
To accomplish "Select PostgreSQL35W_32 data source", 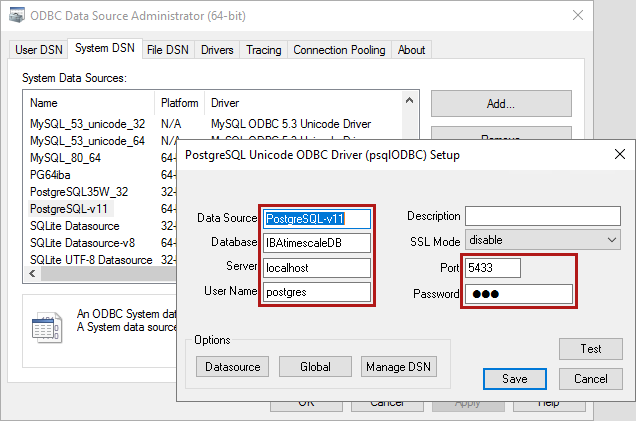I will coord(79,191).
